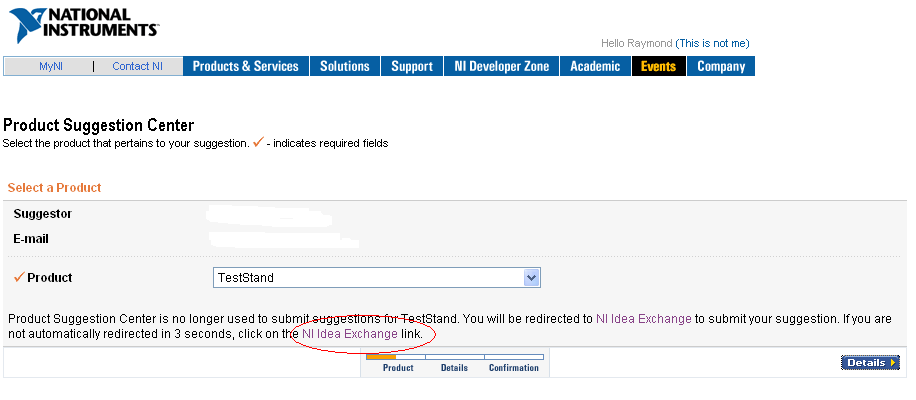The height and width of the screenshot is (400, 916).
Task: Click the Details button
Action: point(870,363)
